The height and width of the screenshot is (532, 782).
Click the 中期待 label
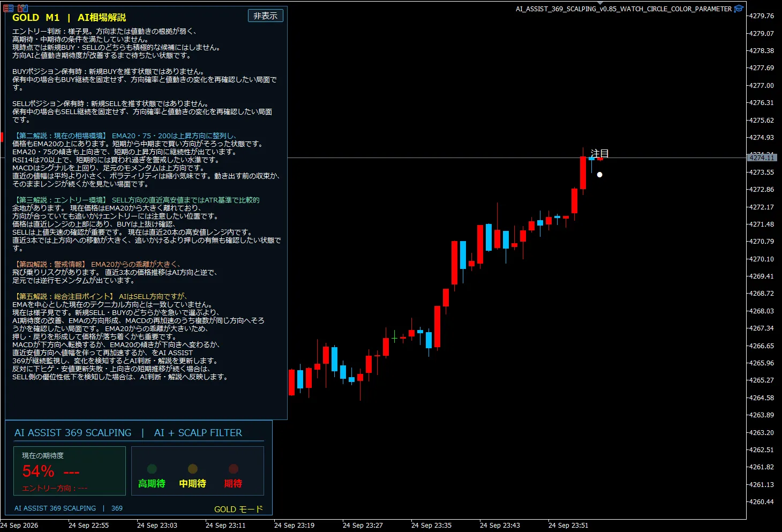[x=193, y=483]
